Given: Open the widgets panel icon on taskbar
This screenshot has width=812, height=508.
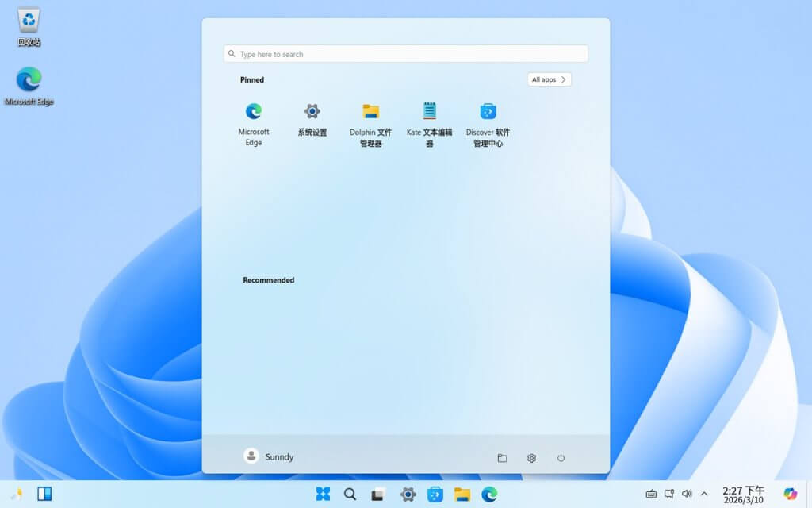Looking at the screenshot, I should tap(44, 494).
